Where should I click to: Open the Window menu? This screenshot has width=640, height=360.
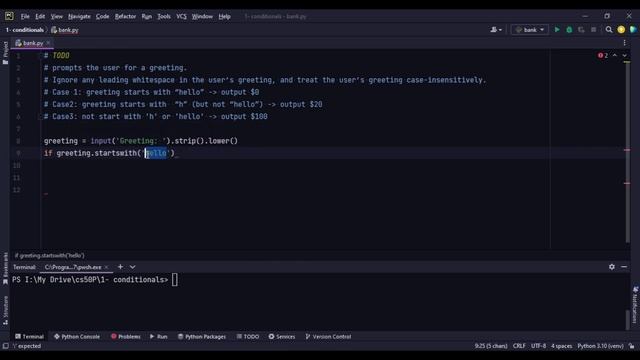(202, 16)
